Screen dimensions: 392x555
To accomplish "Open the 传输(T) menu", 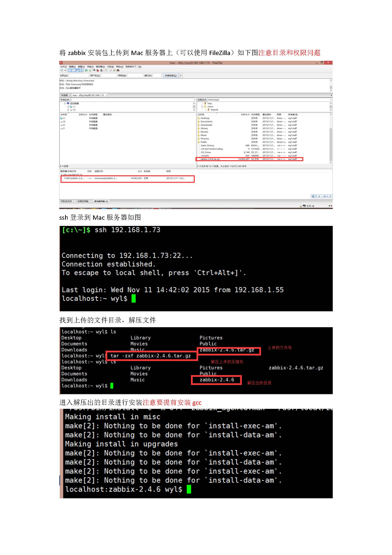I will pos(91,67).
